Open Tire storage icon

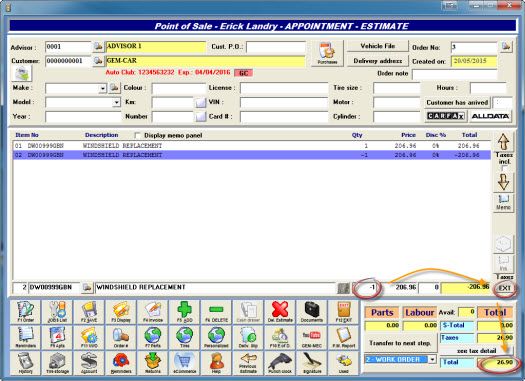[58, 363]
